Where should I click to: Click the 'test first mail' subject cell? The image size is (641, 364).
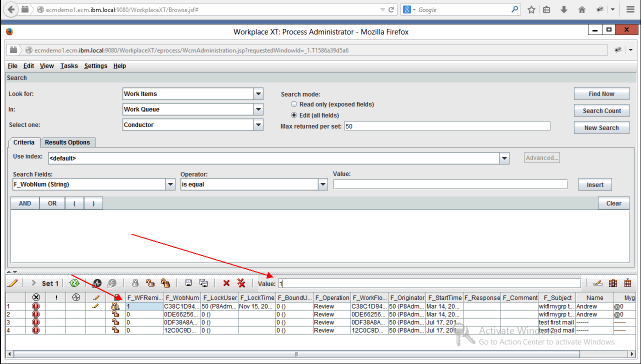pos(556,322)
